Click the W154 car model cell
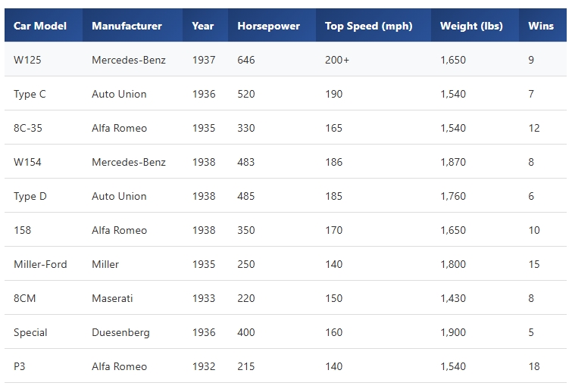The width and height of the screenshot is (572, 392). click(x=43, y=162)
